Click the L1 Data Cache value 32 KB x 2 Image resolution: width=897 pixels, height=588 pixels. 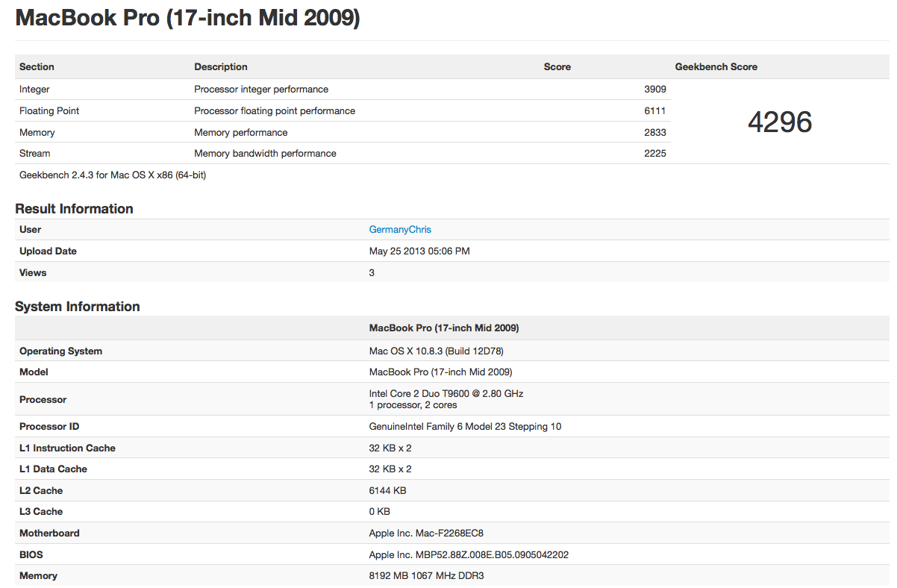click(390, 469)
